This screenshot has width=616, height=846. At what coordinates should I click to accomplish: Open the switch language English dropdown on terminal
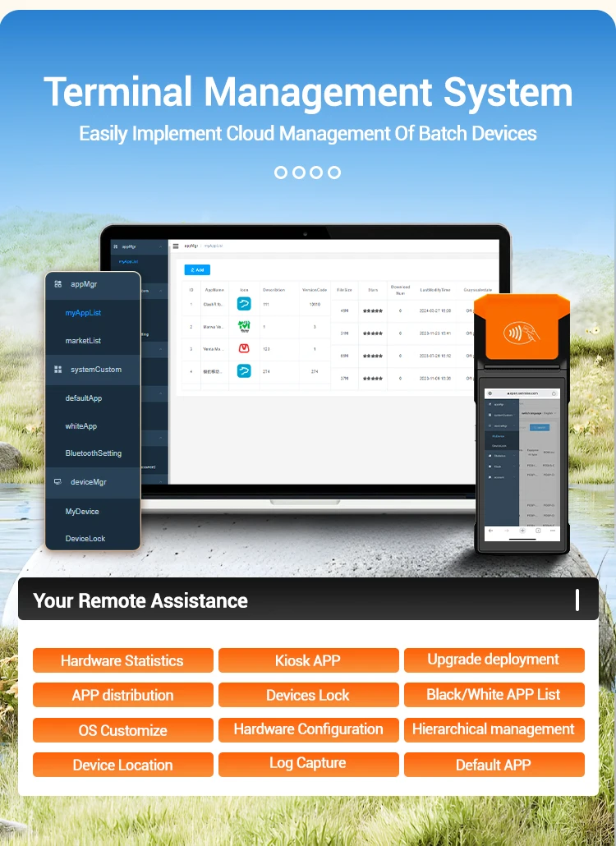tap(549, 413)
